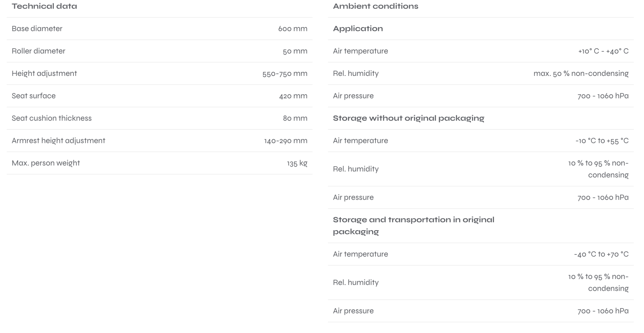This screenshot has height=333, width=644.
Task: Select the -10 °C to +55 °C value
Action: [602, 141]
